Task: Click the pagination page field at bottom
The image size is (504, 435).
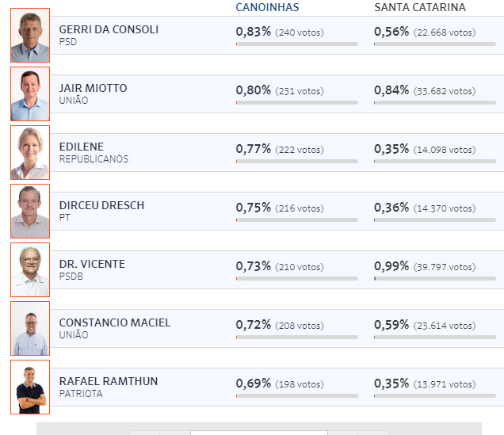Action: (259, 433)
